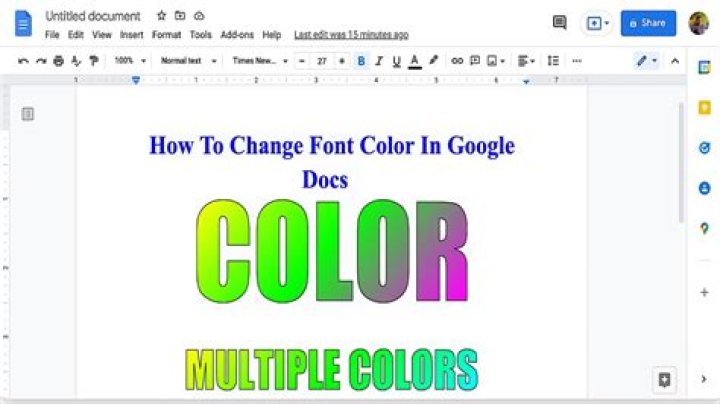Open the Add-ons menu

(237, 35)
